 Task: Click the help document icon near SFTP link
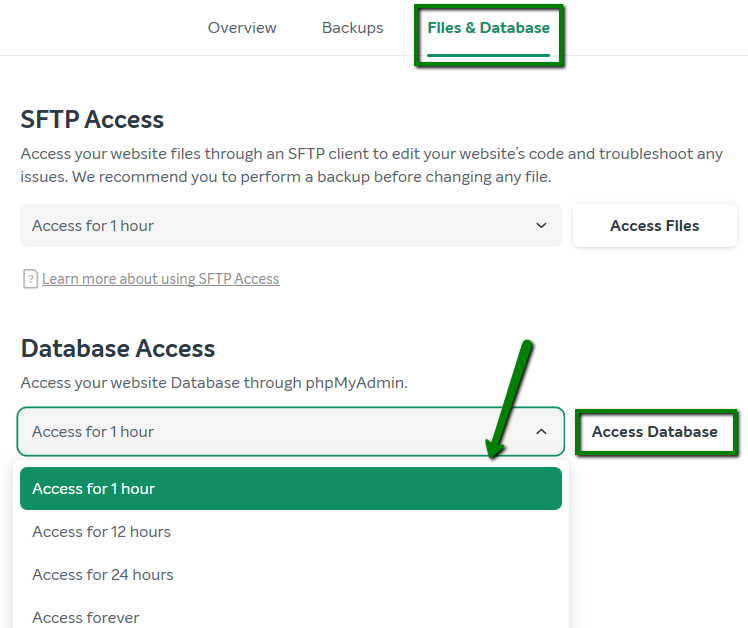coord(30,279)
